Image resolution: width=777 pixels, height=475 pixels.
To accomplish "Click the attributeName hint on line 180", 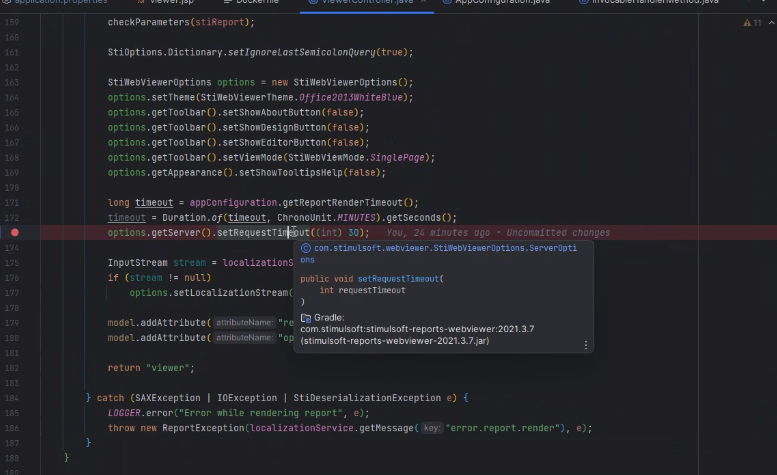I will click(244, 338).
